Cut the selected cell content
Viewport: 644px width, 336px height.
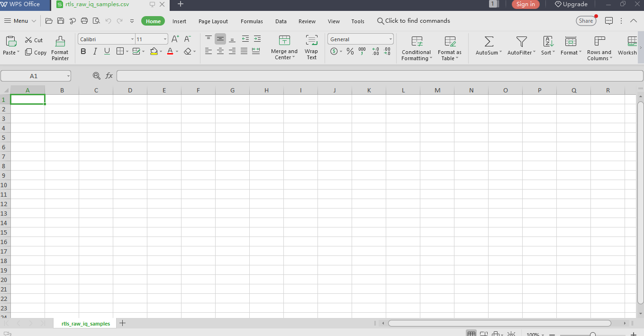pos(34,40)
